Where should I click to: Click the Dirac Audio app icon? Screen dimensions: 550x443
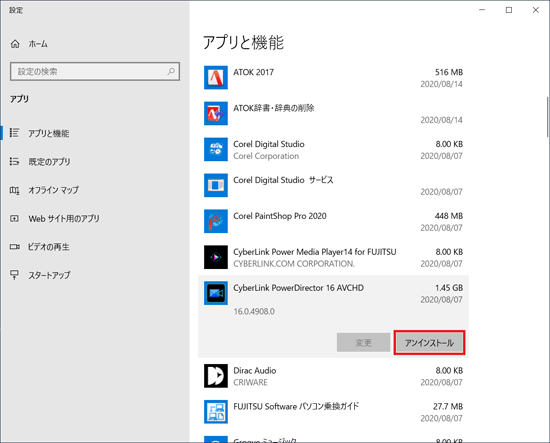tap(216, 376)
